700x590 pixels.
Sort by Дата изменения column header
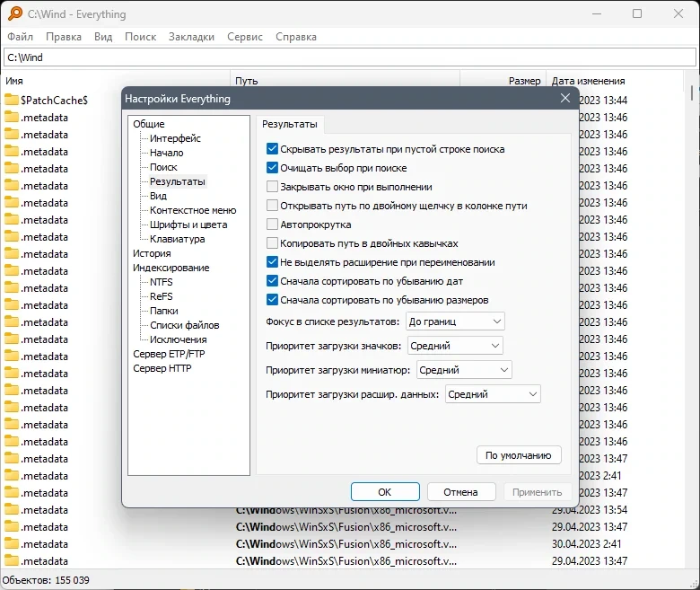click(615, 81)
